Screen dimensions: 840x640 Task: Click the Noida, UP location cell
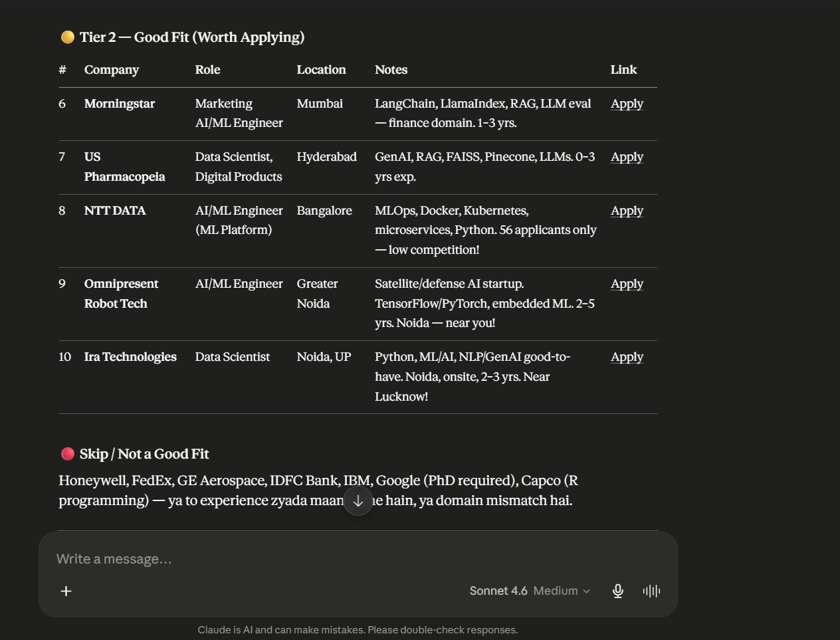click(x=324, y=357)
